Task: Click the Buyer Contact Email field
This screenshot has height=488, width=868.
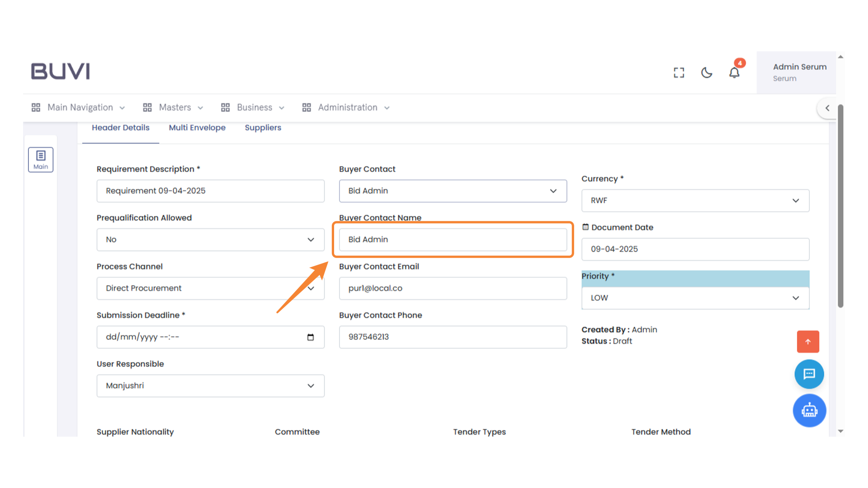Action: click(453, 288)
